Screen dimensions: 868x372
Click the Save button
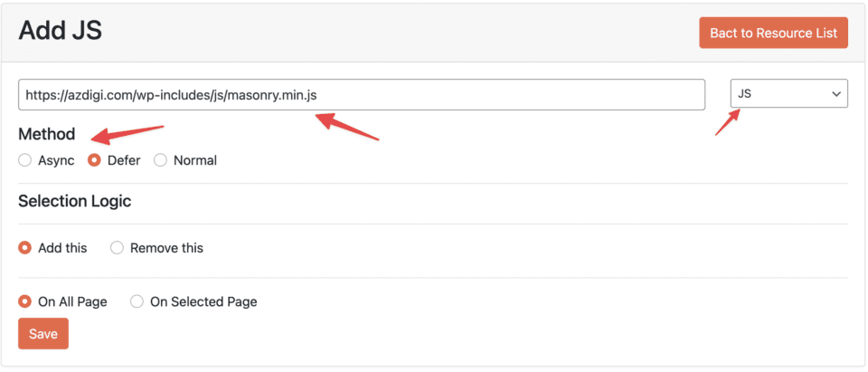[43, 334]
